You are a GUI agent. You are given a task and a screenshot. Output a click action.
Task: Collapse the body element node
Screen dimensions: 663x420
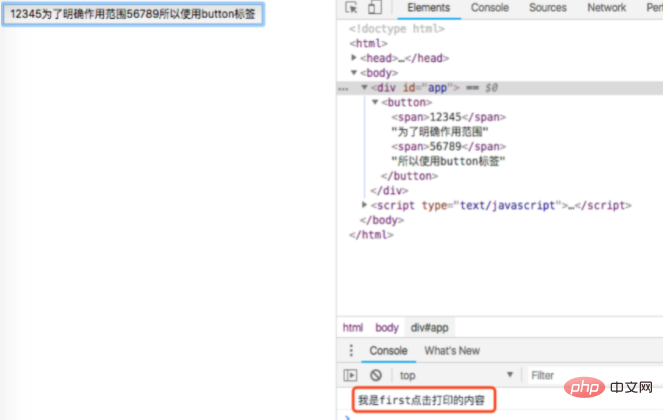pyautogui.click(x=354, y=72)
